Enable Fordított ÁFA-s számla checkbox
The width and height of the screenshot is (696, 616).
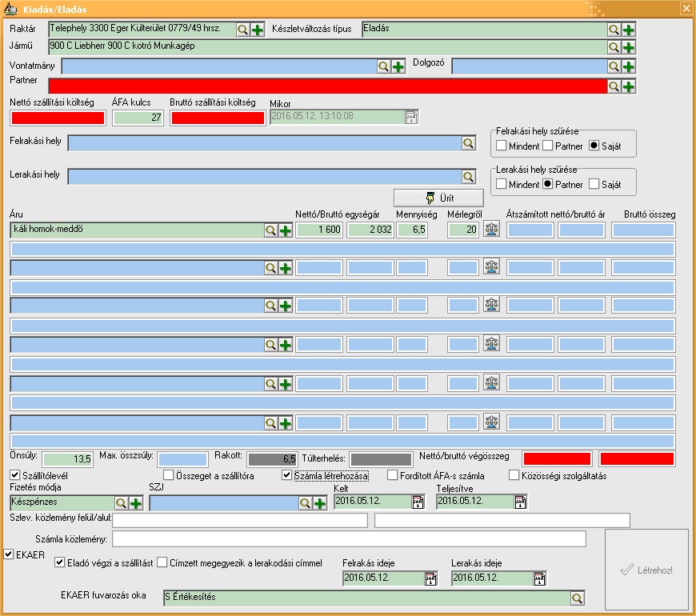point(392,475)
